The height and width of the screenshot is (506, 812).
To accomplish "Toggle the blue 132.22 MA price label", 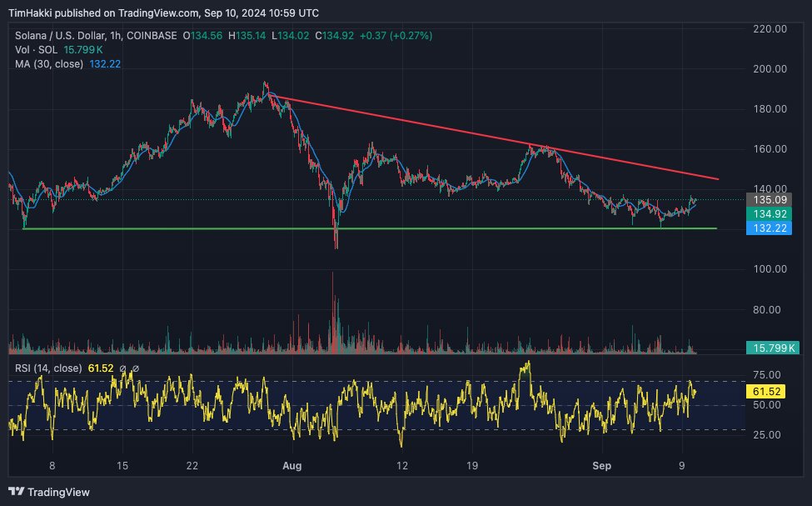I will click(768, 228).
